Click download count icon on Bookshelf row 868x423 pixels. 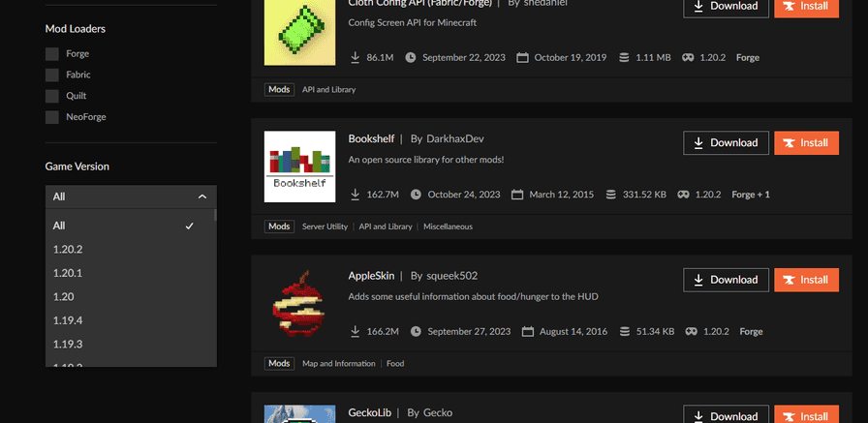pyautogui.click(x=355, y=195)
